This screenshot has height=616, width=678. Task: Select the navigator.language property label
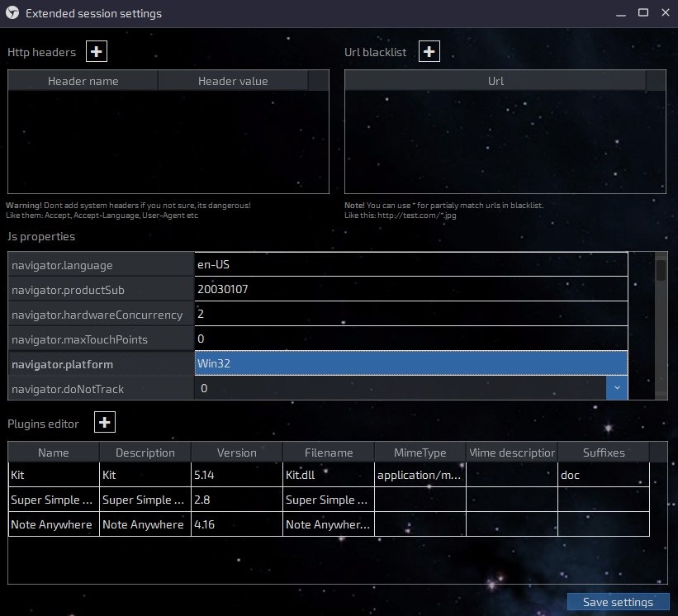[102, 265]
